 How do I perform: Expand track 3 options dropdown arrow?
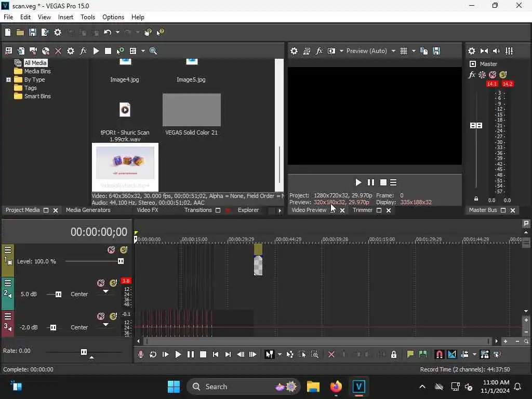pyautogui.click(x=105, y=325)
